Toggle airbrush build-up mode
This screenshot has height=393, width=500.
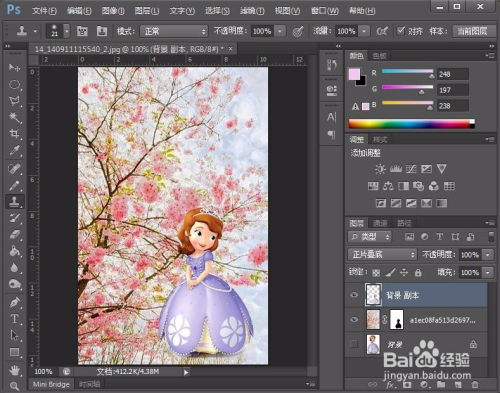tap(382, 31)
